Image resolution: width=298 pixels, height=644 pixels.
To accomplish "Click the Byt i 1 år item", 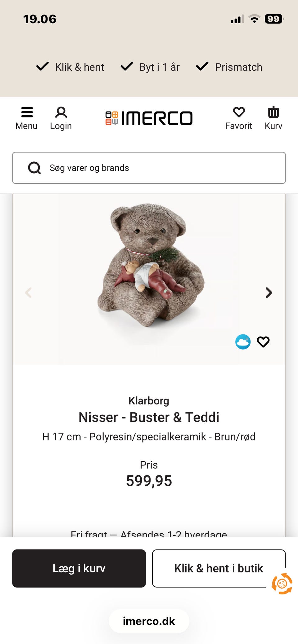I will point(150,67).
